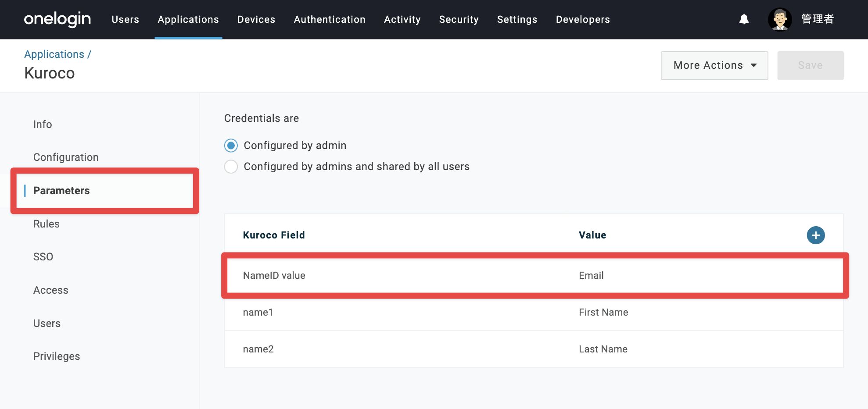Switch to the Info tab in the sidebar
868x409 pixels.
point(43,124)
